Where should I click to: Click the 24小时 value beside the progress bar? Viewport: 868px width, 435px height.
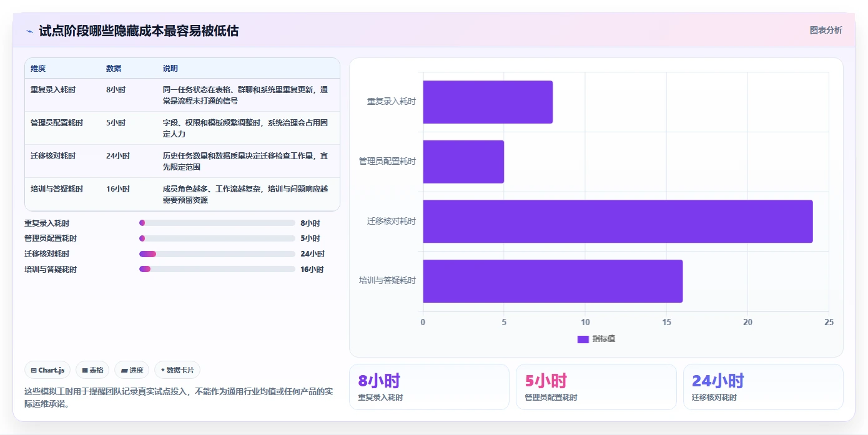coord(312,254)
